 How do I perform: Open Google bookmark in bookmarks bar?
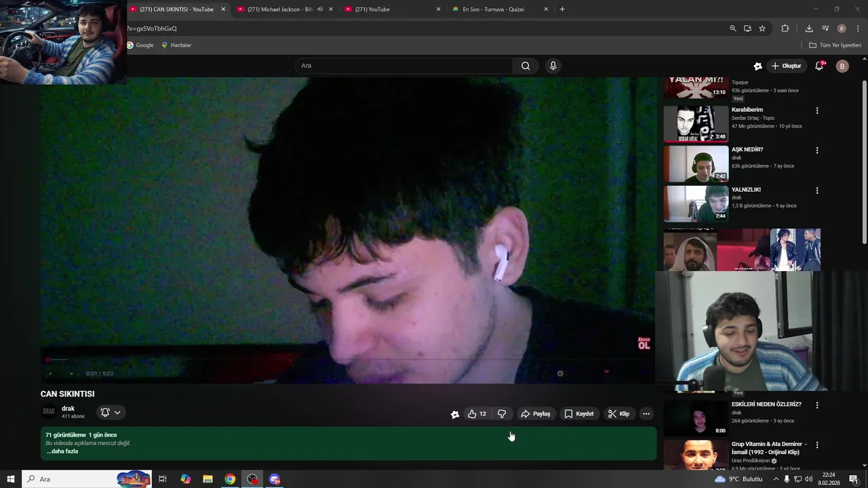[140, 45]
